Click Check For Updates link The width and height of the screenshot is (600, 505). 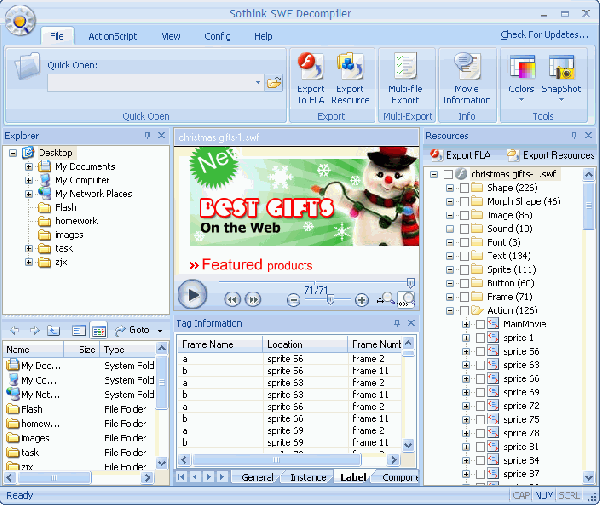point(545,35)
